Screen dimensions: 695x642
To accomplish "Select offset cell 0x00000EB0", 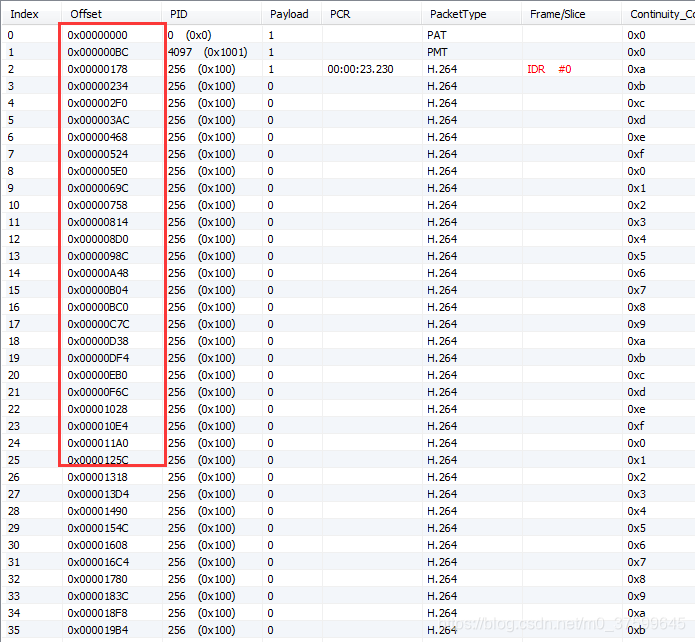I will [98, 375].
